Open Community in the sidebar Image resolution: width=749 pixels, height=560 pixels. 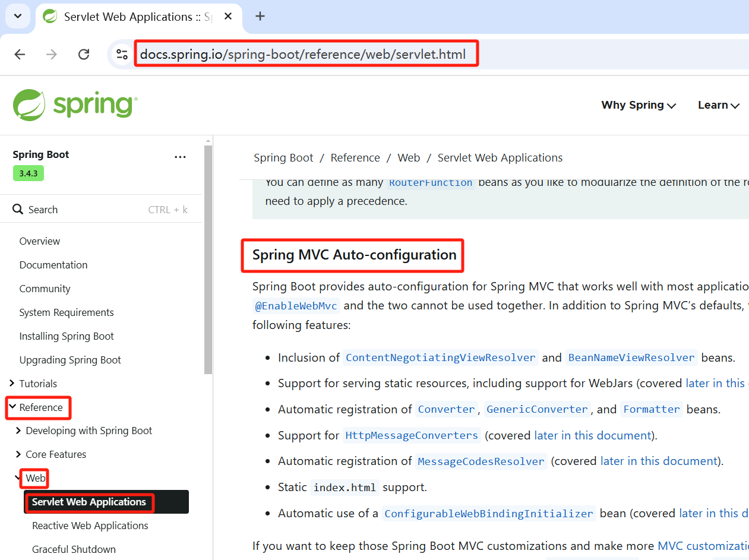pos(45,289)
